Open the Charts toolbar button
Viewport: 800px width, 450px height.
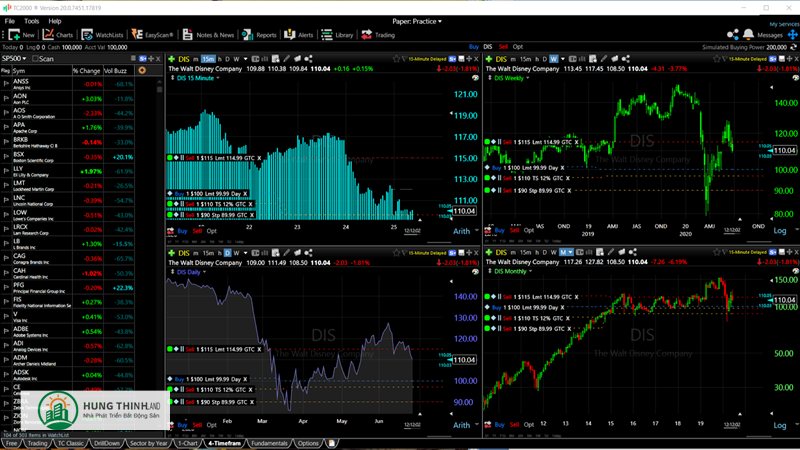coord(58,35)
